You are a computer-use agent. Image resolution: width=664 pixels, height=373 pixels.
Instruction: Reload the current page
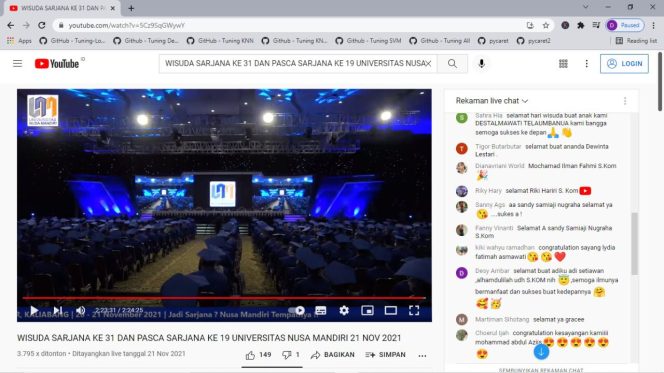[42, 25]
